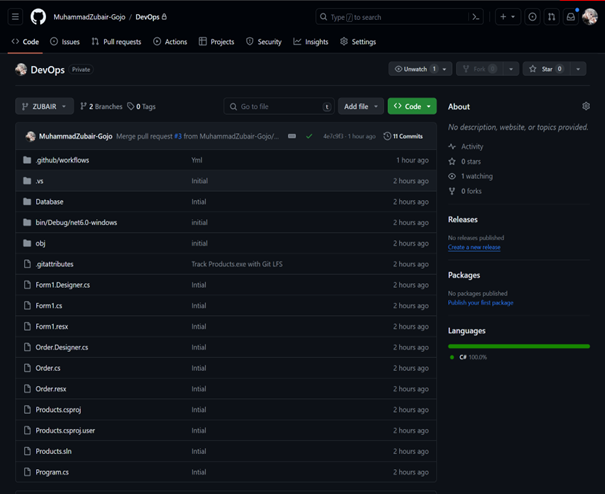Open the MuhammadZubair-Gojo owner breadcrumb
Screen dimensions: 605x494
pyautogui.click(x=89, y=17)
